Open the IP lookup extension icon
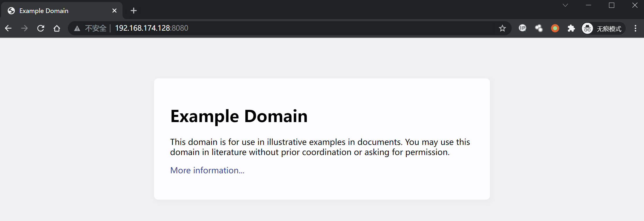The image size is (644, 221). (523, 28)
